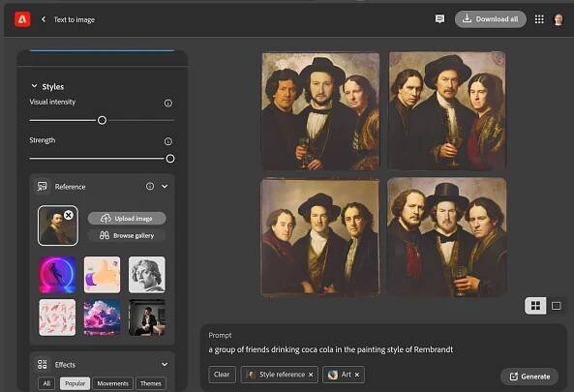Click the Upload image button
The height and width of the screenshot is (392, 574).
pos(127,219)
